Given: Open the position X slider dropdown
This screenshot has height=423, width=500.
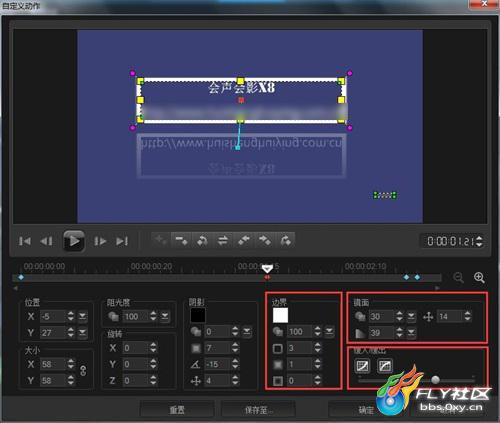Looking at the screenshot, I should [82, 316].
